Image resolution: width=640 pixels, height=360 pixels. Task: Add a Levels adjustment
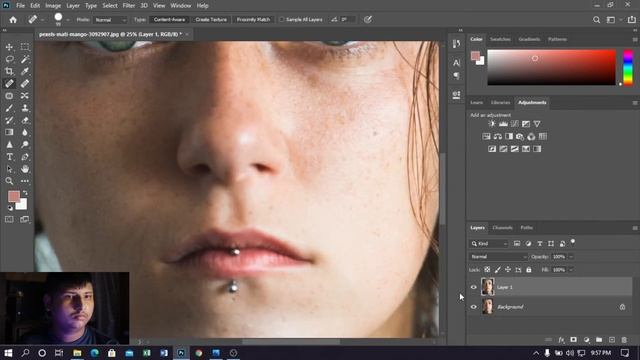click(x=503, y=124)
